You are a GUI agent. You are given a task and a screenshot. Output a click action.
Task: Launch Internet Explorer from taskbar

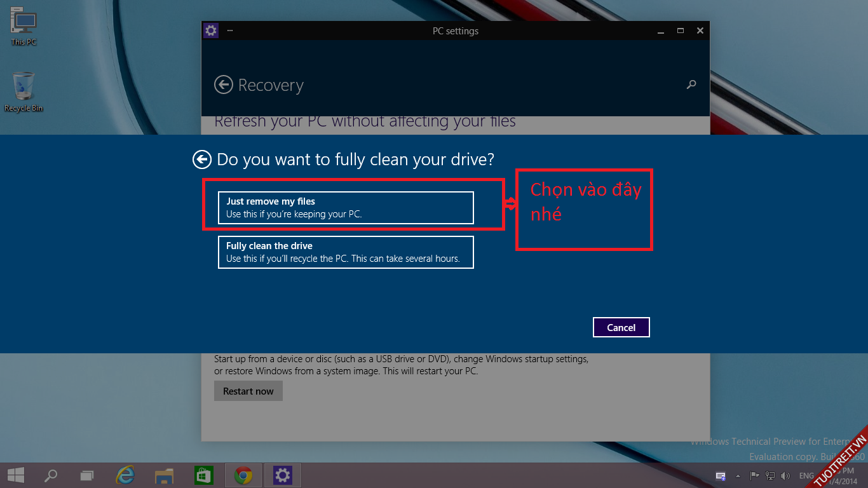tap(126, 475)
